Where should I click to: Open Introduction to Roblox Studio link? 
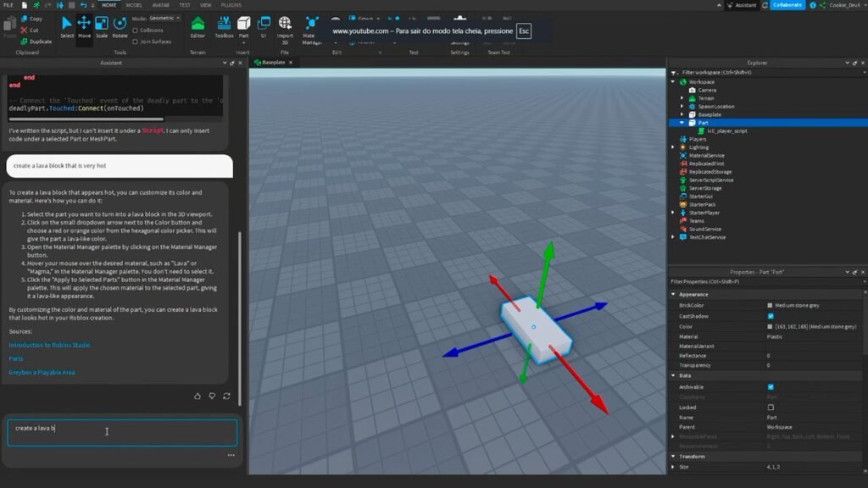pyautogui.click(x=49, y=346)
